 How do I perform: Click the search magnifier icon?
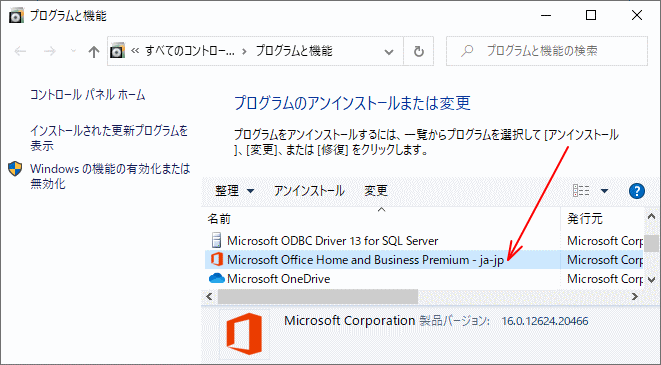tap(466, 51)
